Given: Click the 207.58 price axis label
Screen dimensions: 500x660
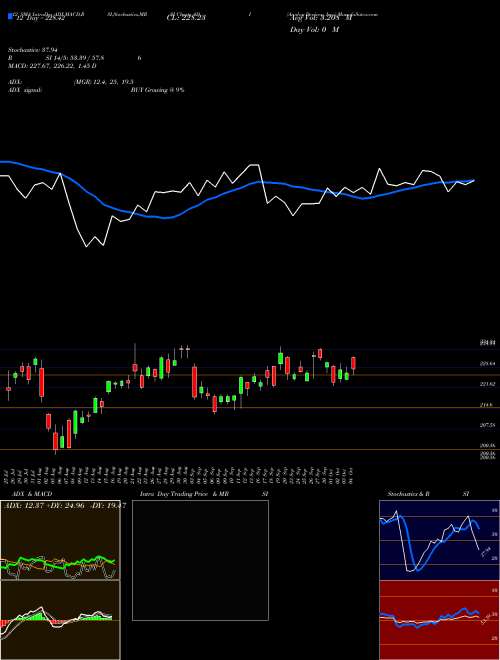Looking at the screenshot, I should [488, 426].
